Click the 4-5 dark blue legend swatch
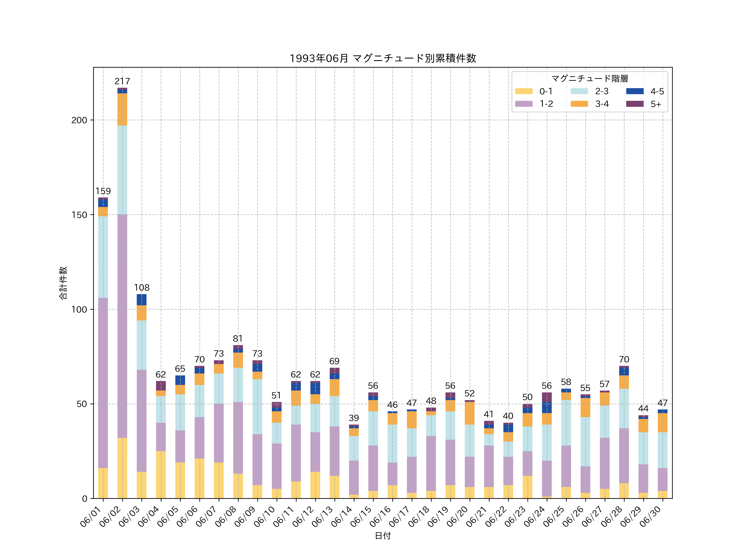This screenshot has height=560, width=747. pyautogui.click(x=635, y=91)
